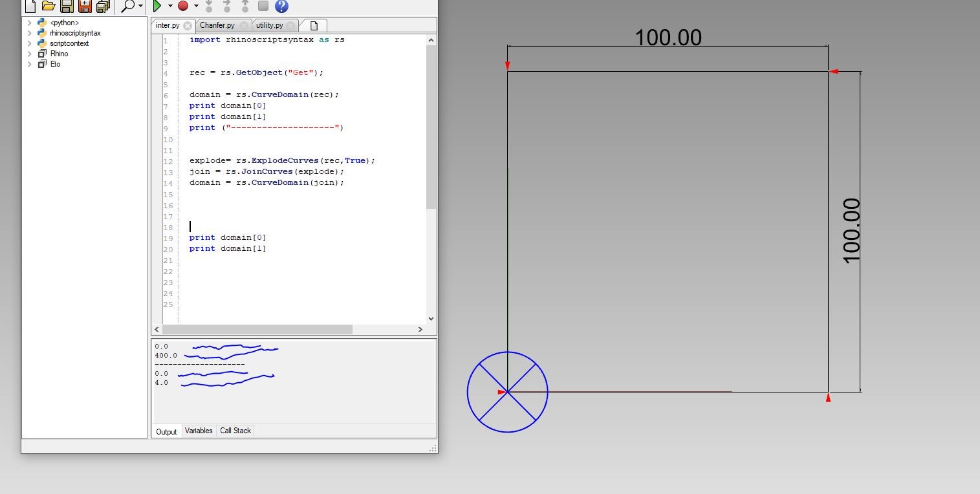Click the gray Stop debugging square
The height and width of the screenshot is (494, 980).
coord(263,6)
